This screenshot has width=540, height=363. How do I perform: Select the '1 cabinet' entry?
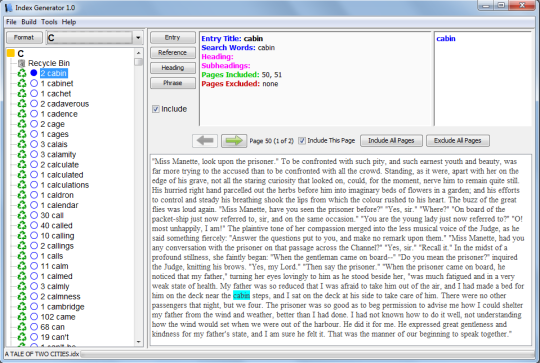pyautogui.click(x=57, y=83)
